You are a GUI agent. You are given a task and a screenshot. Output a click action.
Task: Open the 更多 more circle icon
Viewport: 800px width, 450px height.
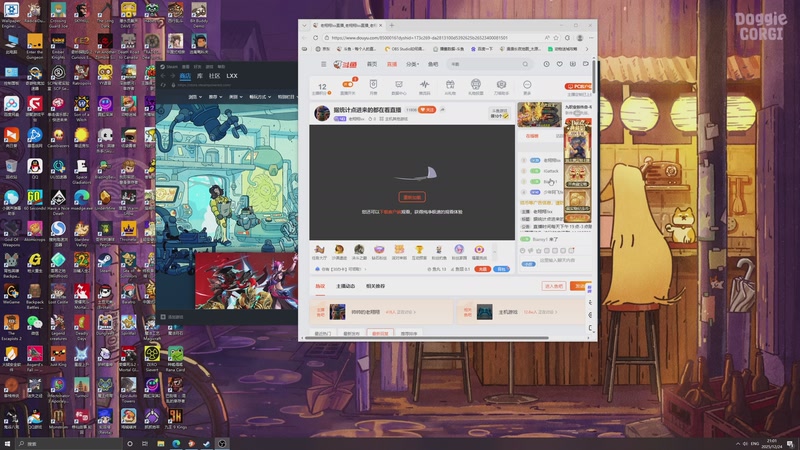click(527, 84)
